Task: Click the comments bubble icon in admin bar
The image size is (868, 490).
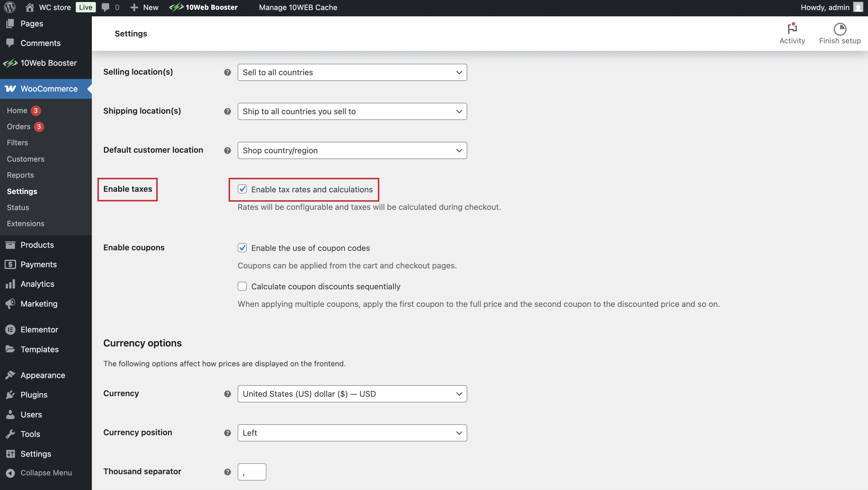Action: [x=105, y=7]
